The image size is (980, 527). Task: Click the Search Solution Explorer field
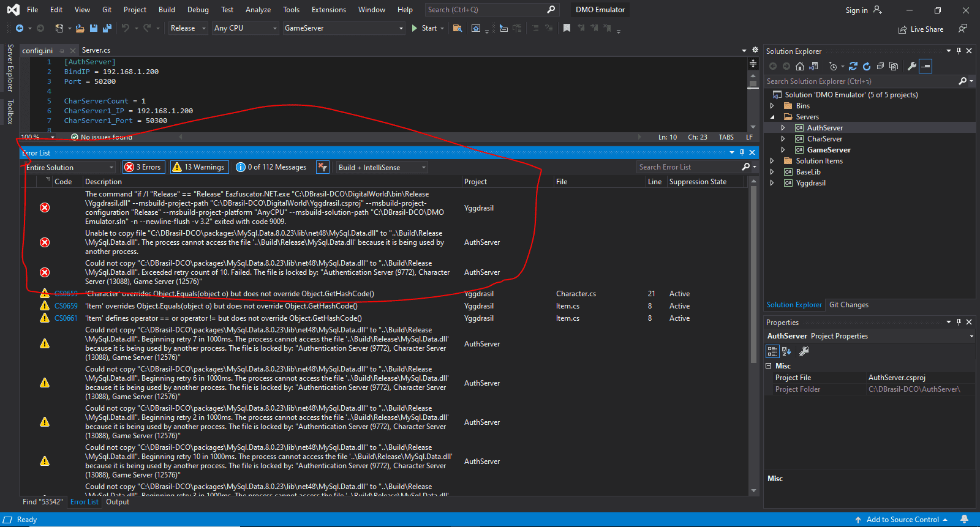(x=862, y=81)
